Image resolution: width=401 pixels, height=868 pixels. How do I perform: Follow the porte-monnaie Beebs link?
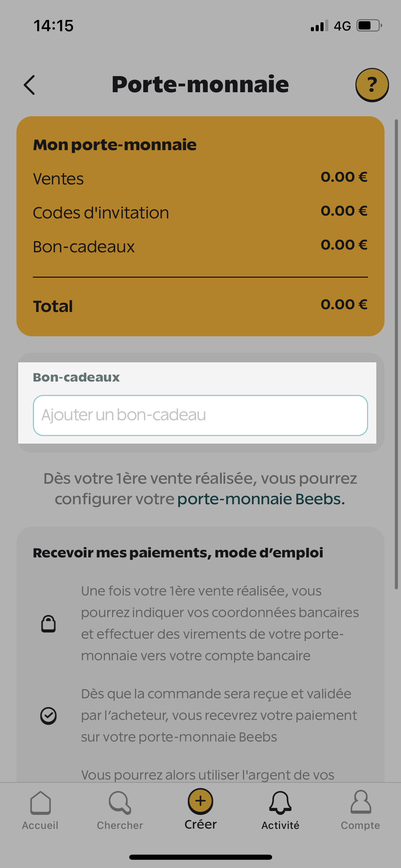pyautogui.click(x=261, y=499)
